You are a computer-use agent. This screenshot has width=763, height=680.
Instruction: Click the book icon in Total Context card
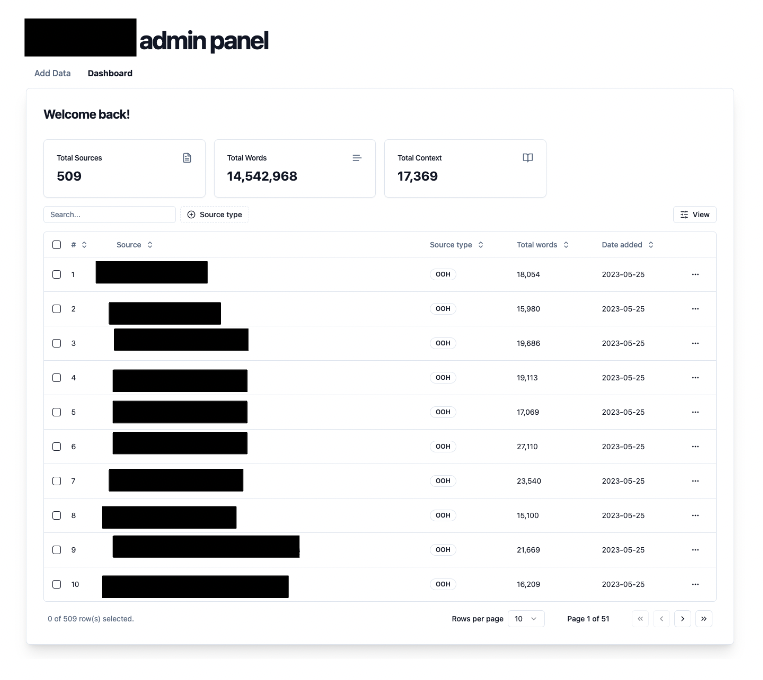pos(528,158)
